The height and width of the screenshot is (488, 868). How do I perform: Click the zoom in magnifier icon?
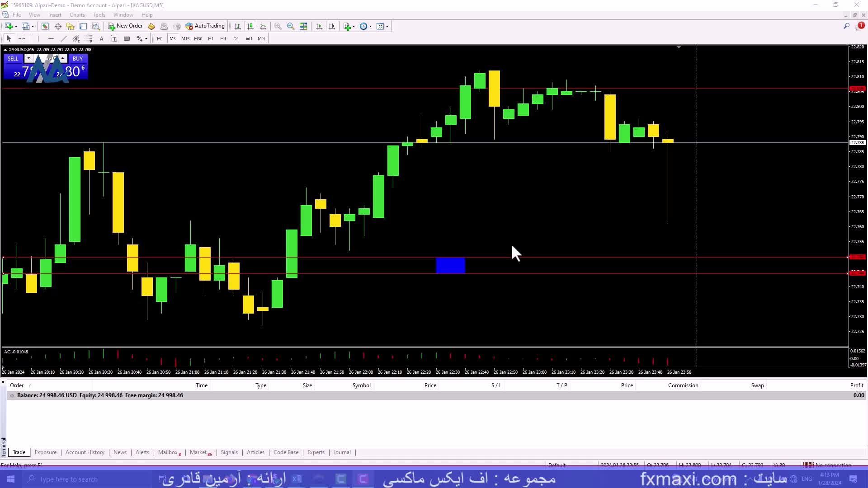coord(278,26)
